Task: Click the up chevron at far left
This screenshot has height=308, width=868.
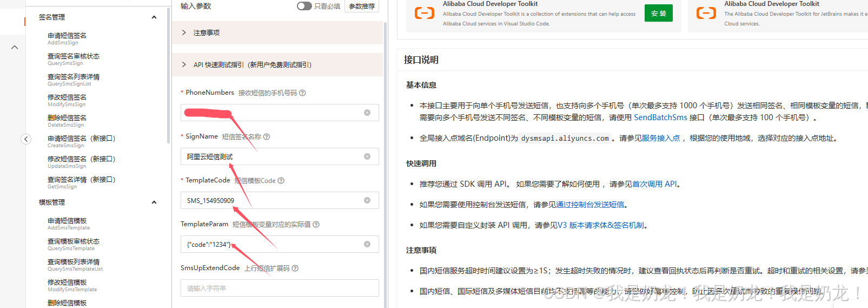Action: pyautogui.click(x=15, y=48)
